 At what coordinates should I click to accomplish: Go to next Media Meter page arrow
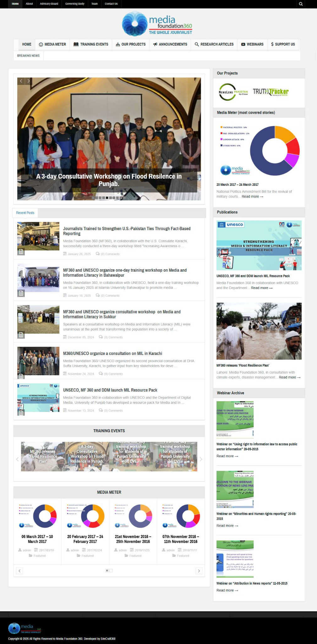tap(199, 570)
